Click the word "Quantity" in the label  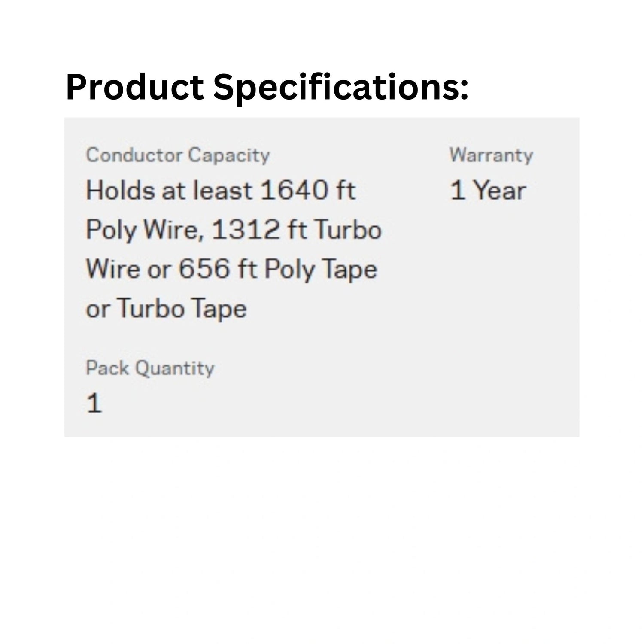coord(176,369)
